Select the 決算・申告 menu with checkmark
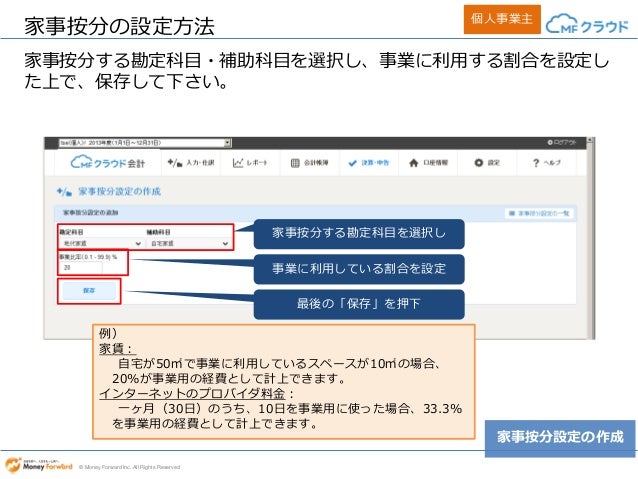 coord(369,163)
